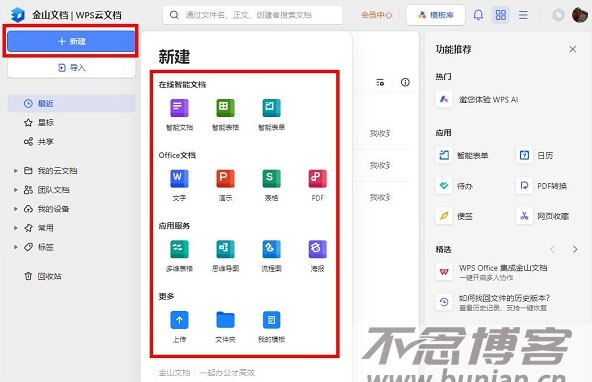Expand the 常用 tree arrow
Image resolution: width=592 pixels, height=382 pixels.
(x=16, y=228)
